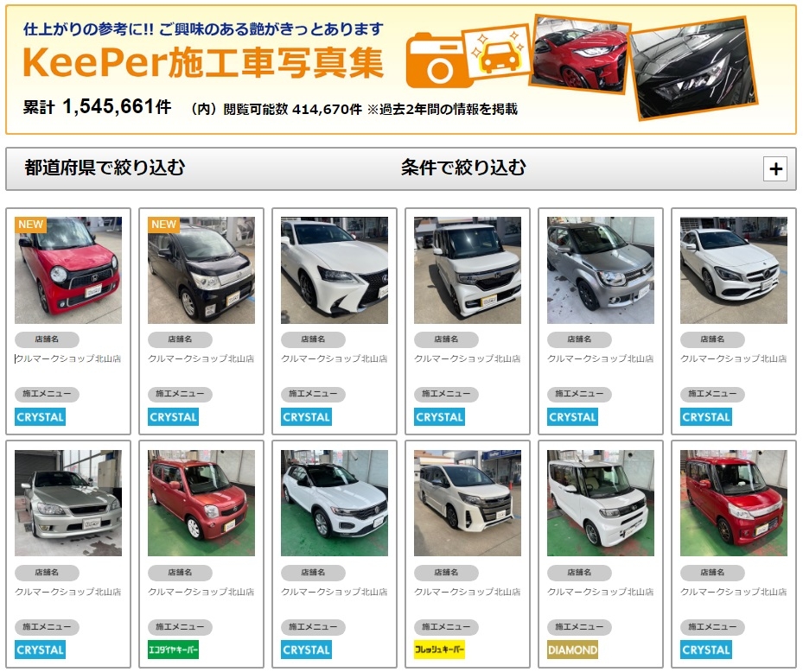Click shop name under the silver sedan

[x=68, y=592]
